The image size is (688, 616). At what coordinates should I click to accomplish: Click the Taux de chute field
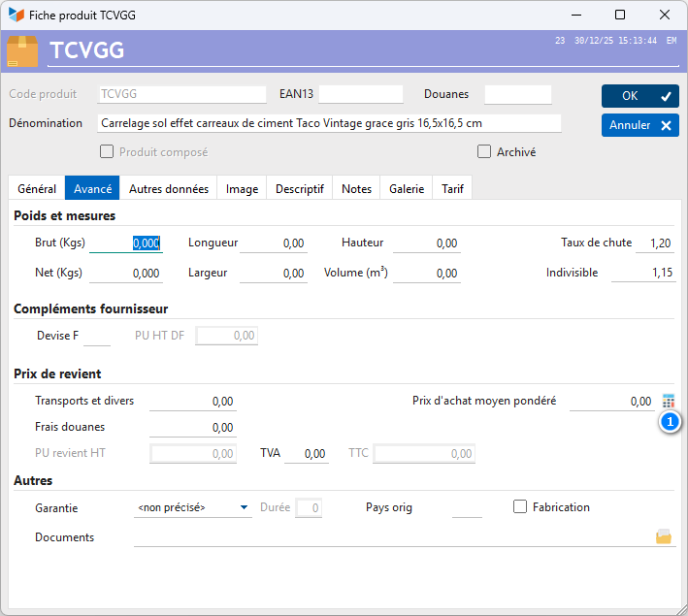click(655, 243)
